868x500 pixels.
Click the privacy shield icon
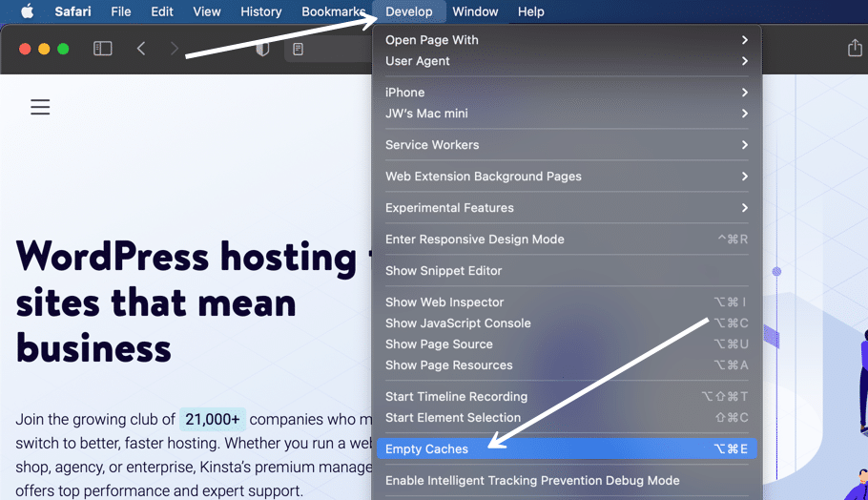pyautogui.click(x=262, y=49)
